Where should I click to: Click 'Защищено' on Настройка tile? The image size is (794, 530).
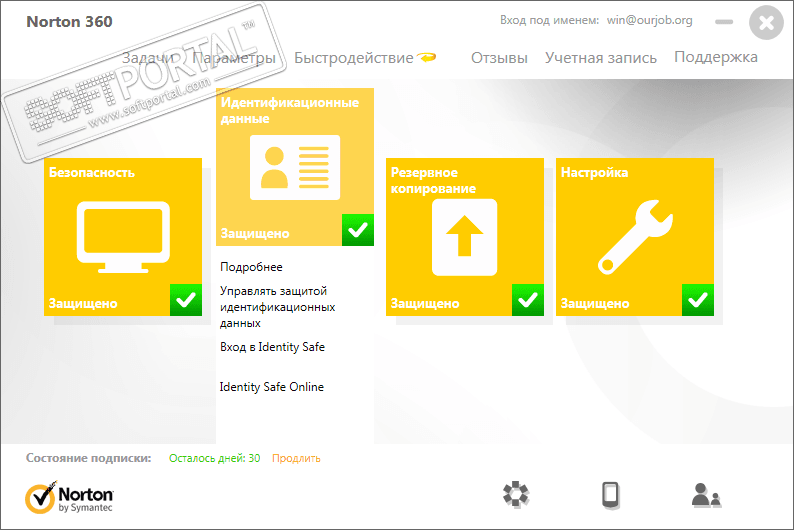click(595, 303)
